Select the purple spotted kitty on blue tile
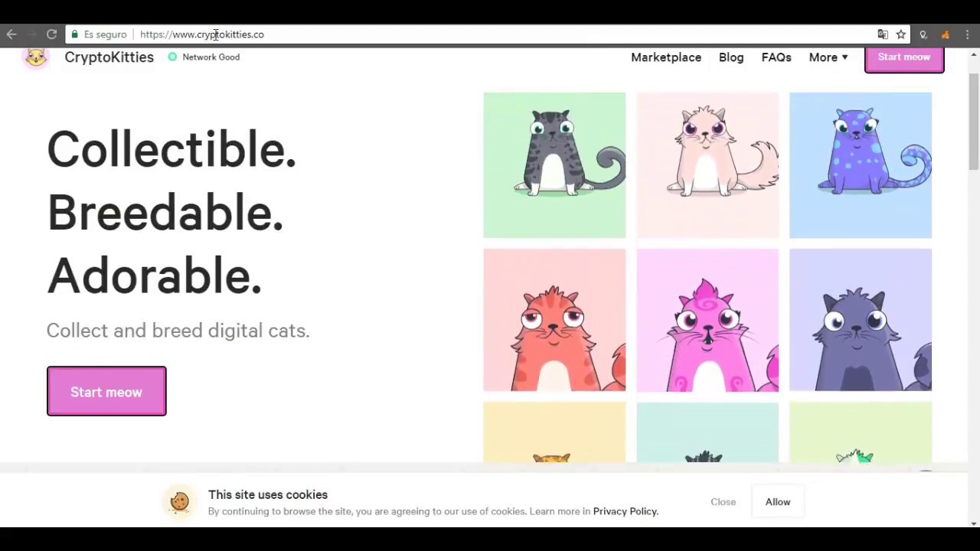The image size is (980, 551). tap(861, 165)
